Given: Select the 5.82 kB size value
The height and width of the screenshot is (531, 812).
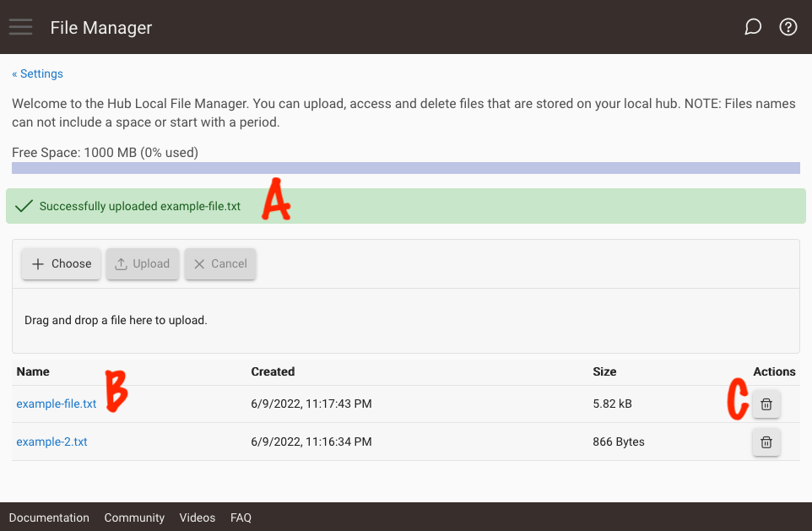Looking at the screenshot, I should (612, 404).
